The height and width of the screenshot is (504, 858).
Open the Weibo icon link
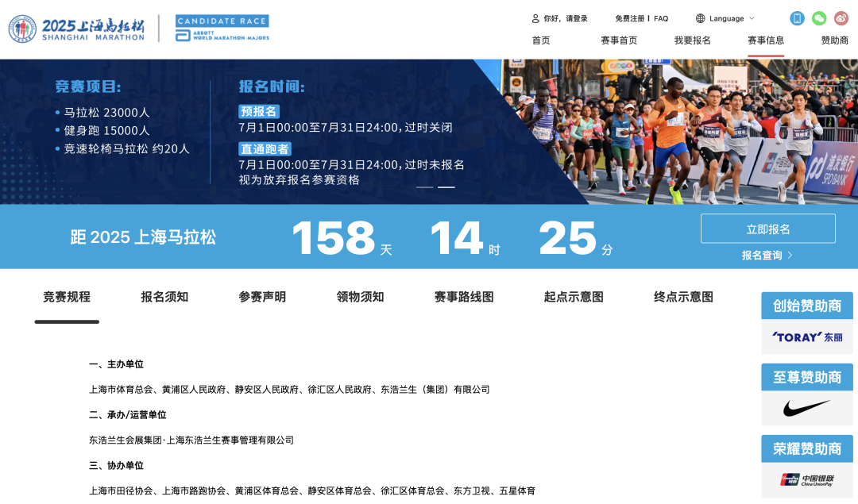click(x=841, y=18)
